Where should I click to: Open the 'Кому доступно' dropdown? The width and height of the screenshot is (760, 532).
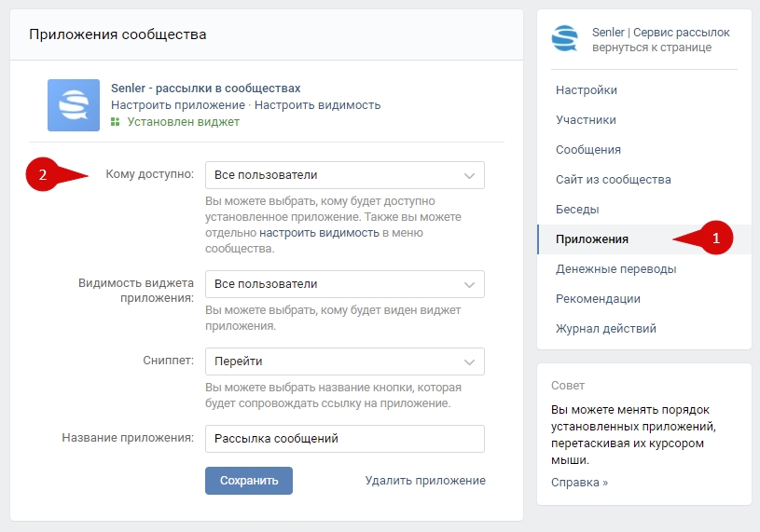point(344,175)
